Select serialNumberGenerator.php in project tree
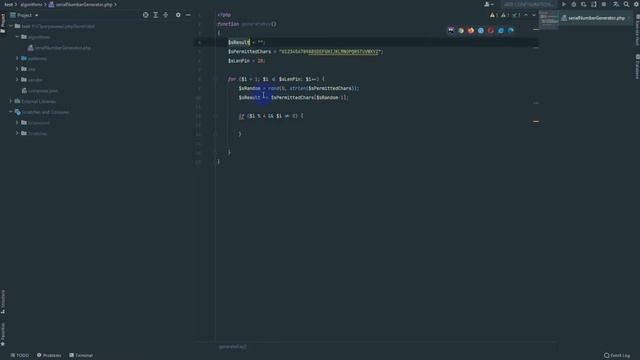Screen dimensions: 640x360 pyautogui.click(x=59, y=48)
